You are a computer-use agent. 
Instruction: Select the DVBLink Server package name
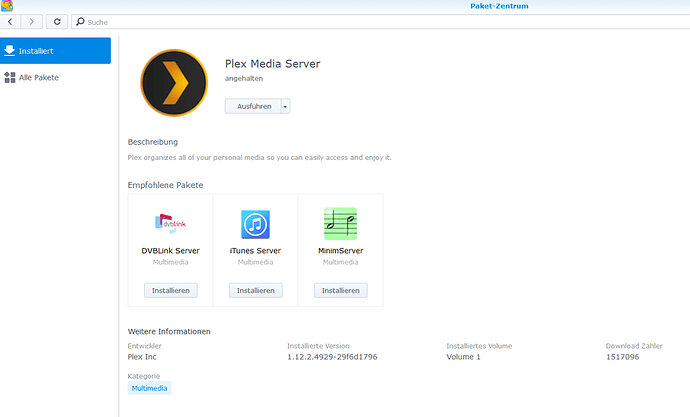click(x=170, y=251)
